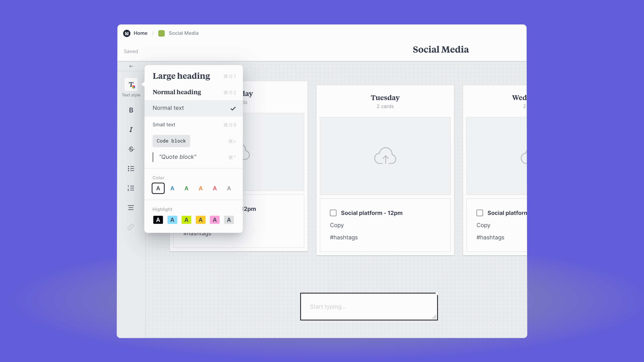
Task: Click the back arrow in sidebar
Action: point(131,66)
